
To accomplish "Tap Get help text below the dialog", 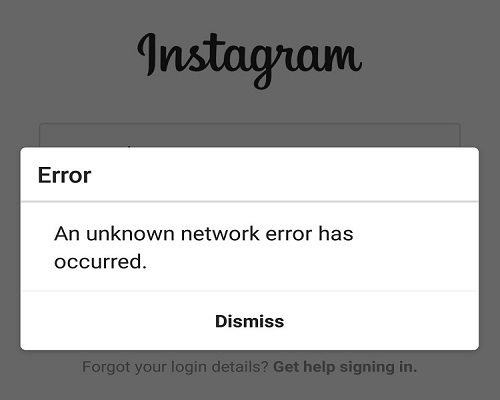I will 304,367.
